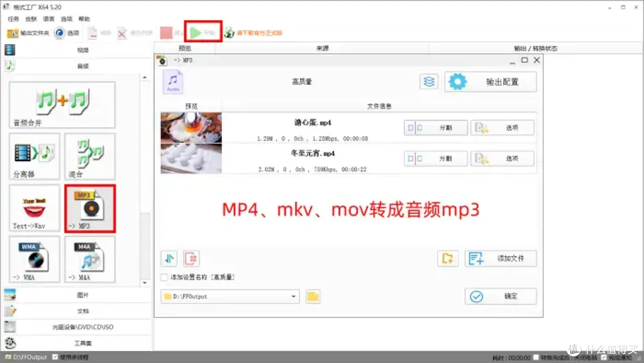Screen dimensions: 644x363
Task: Open 输出配置 output settings
Action: point(490,82)
